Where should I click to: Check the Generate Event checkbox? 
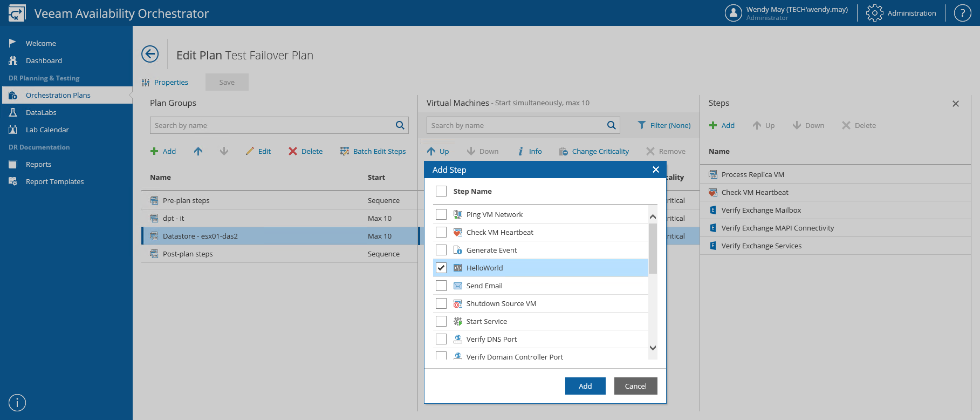pos(441,250)
